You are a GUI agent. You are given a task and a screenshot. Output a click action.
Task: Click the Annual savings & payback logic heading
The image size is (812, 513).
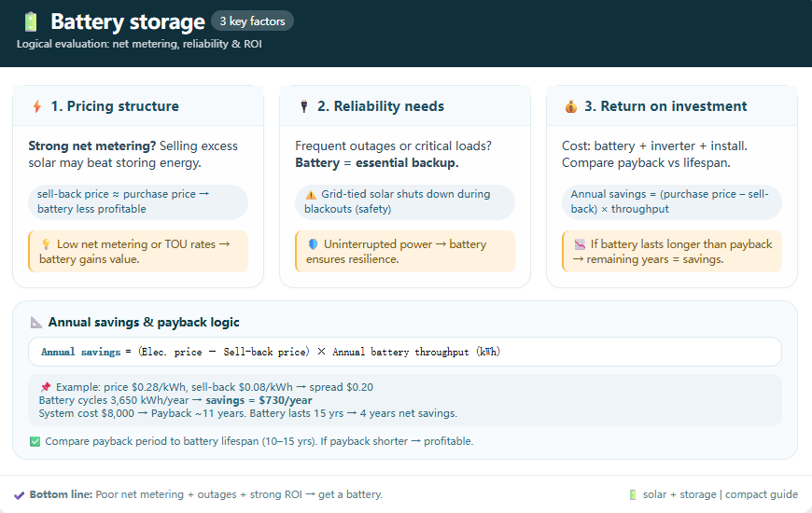[144, 323]
